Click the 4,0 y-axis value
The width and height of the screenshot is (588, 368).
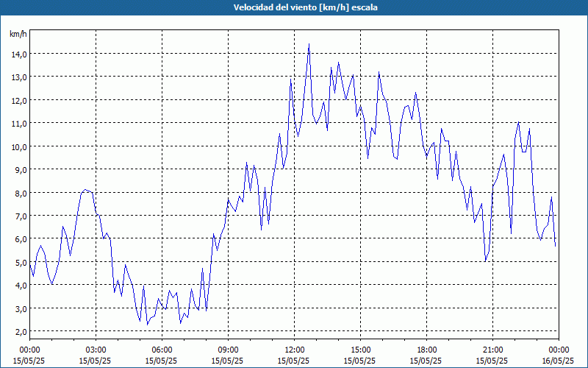[x=21, y=285]
